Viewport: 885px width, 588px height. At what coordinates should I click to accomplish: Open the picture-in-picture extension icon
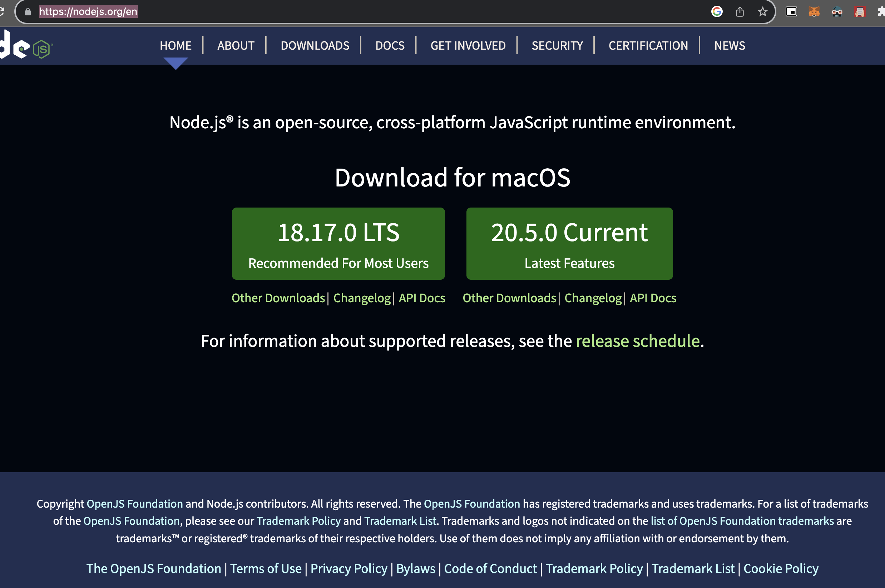(791, 12)
